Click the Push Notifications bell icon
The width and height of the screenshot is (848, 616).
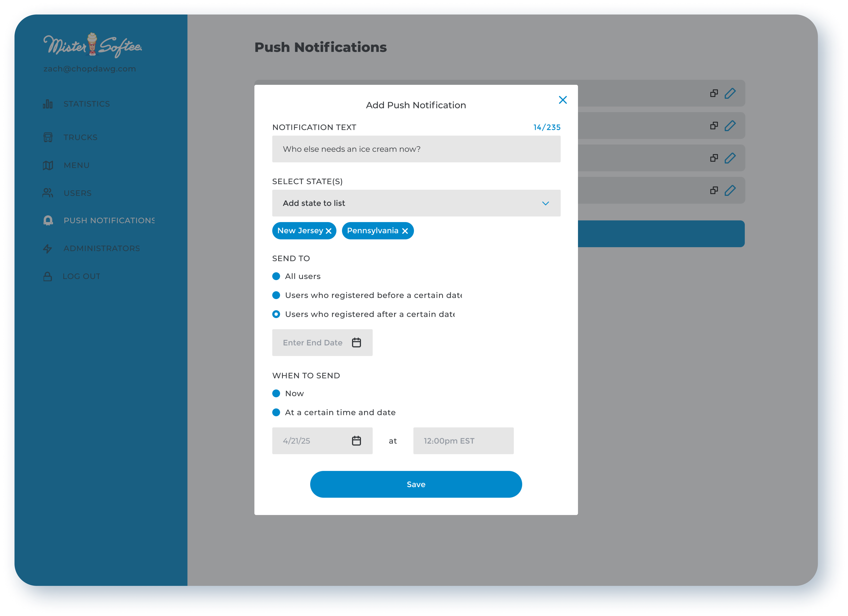48,220
